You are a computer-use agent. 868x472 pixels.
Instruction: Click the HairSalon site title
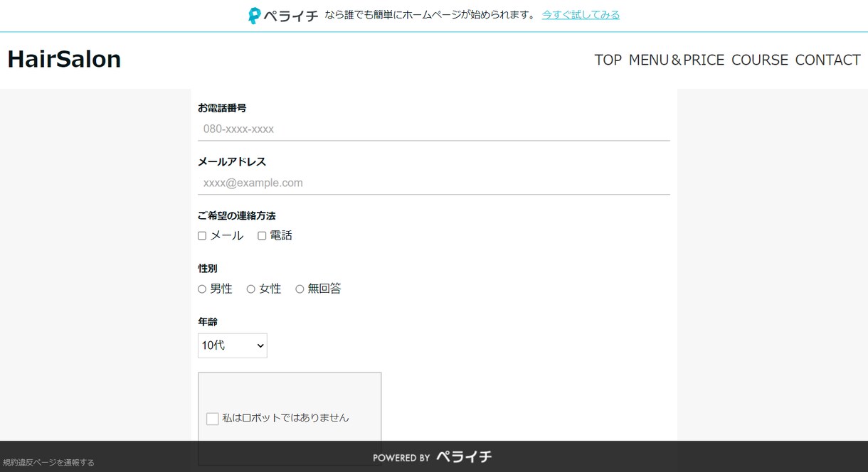pyautogui.click(x=64, y=59)
